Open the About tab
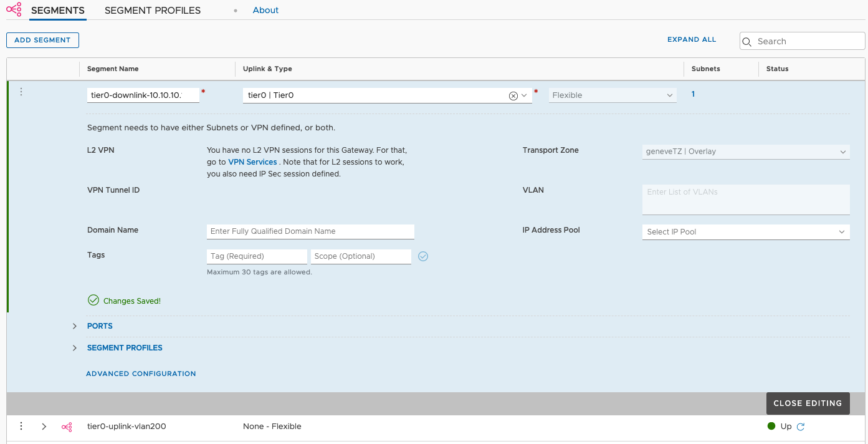Image resolution: width=868 pixels, height=444 pixels. pyautogui.click(x=265, y=10)
